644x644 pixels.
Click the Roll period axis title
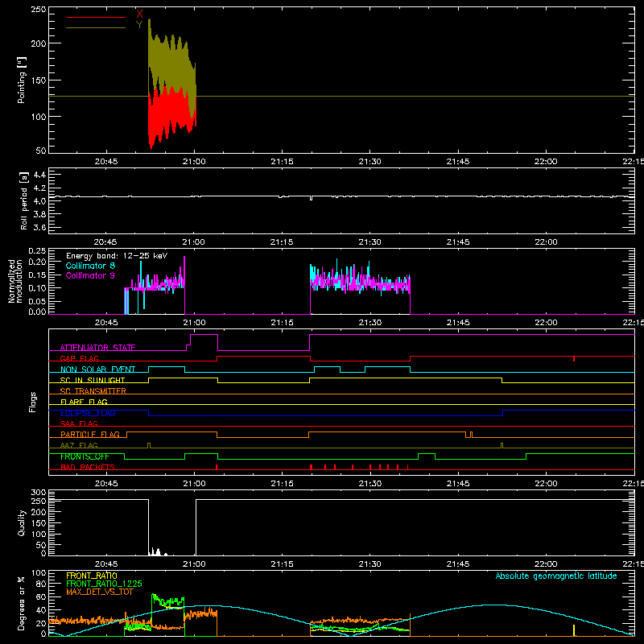pyautogui.click(x=23, y=200)
